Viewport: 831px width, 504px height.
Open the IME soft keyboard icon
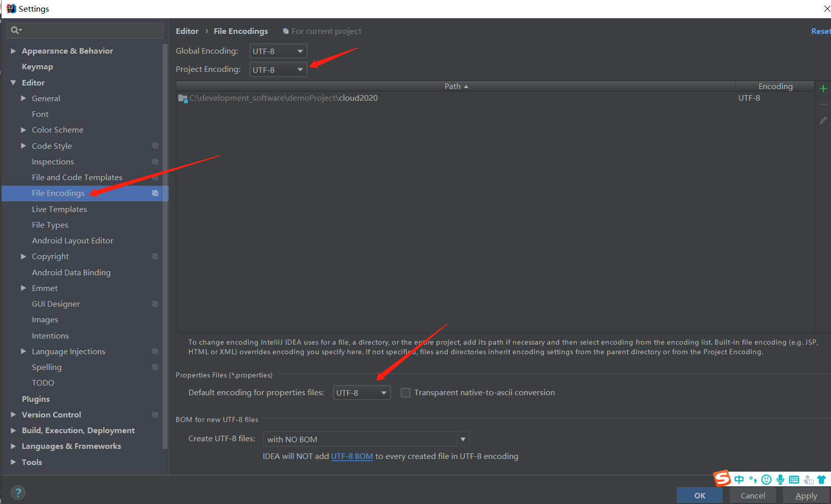(794, 479)
